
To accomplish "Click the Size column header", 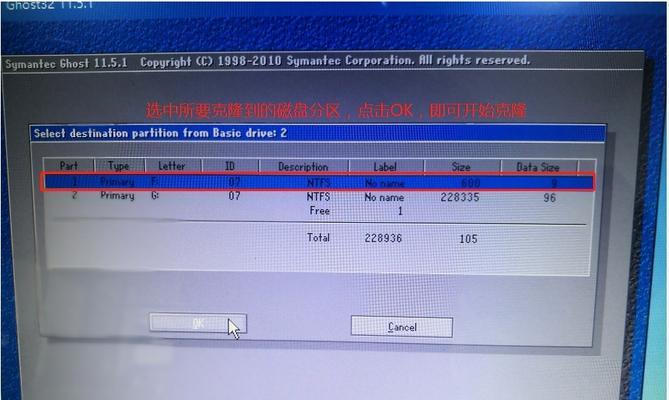I will pyautogui.click(x=461, y=167).
